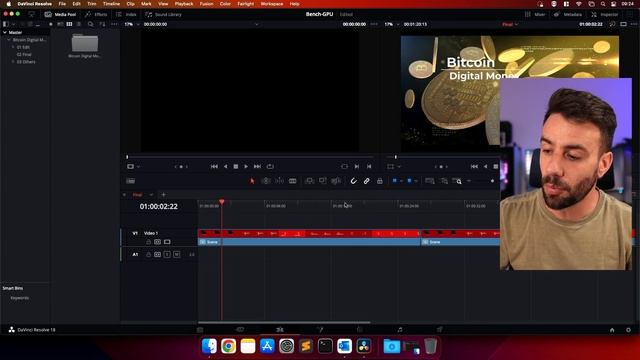Jump to first frame in timeline viewer
640x360 pixels.
click(474, 167)
